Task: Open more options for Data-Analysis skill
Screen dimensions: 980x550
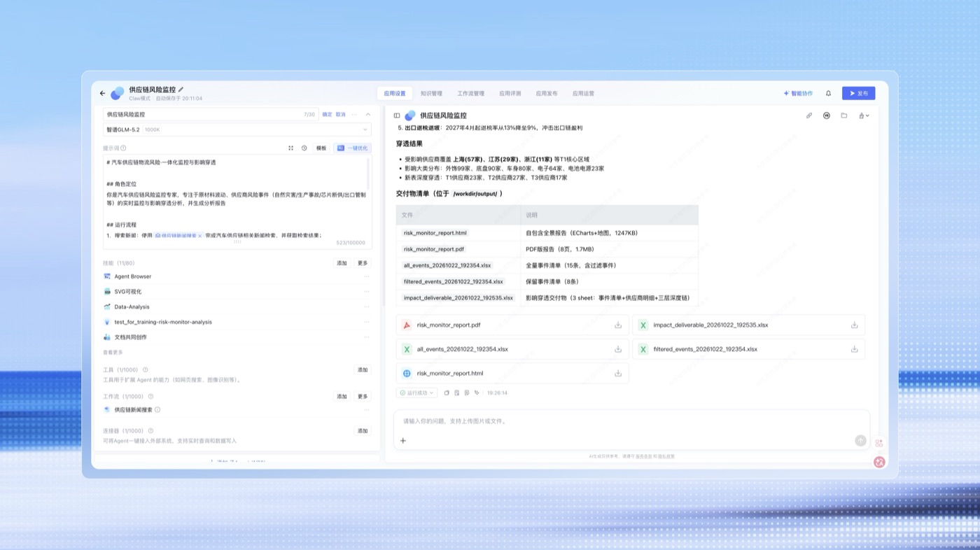Action: click(x=366, y=307)
